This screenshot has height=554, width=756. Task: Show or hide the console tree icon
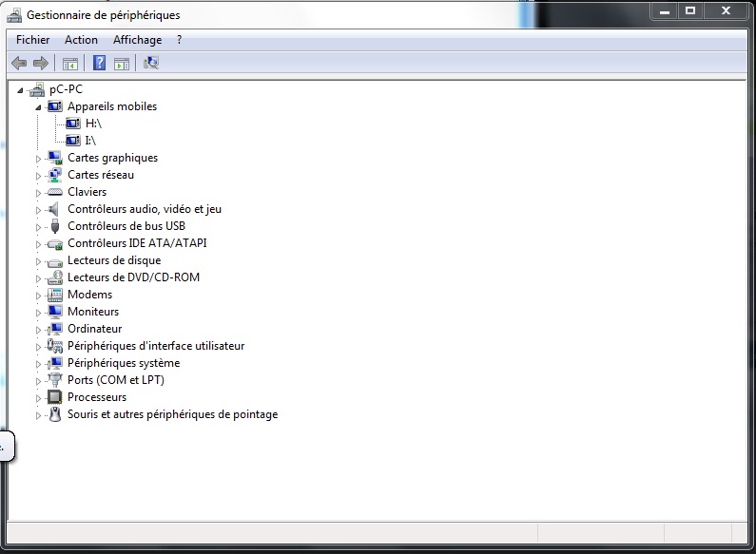[70, 63]
